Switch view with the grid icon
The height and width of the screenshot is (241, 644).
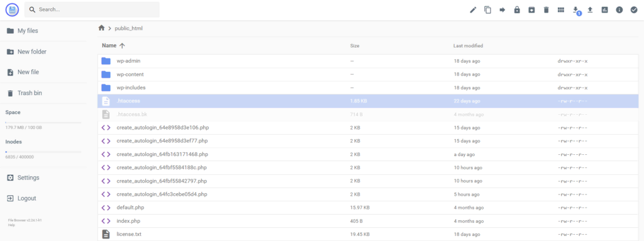pos(560,10)
